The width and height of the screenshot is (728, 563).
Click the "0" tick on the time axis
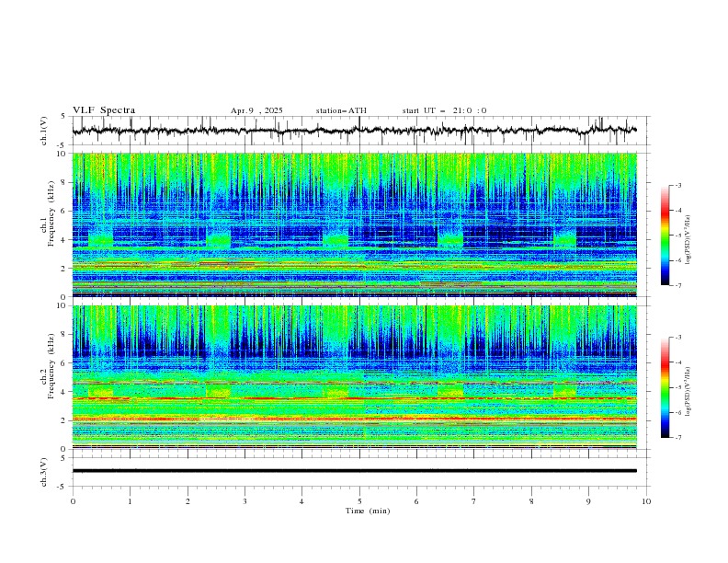pos(73,501)
